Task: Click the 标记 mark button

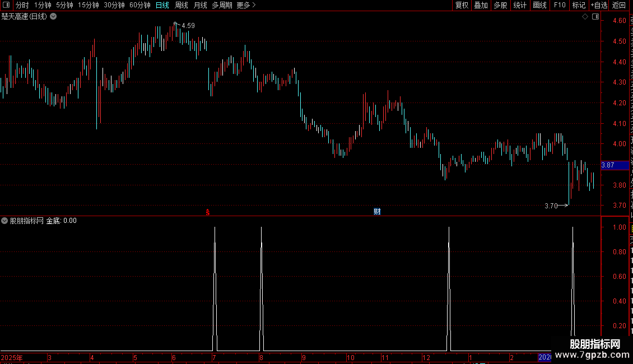Action: click(x=579, y=5)
